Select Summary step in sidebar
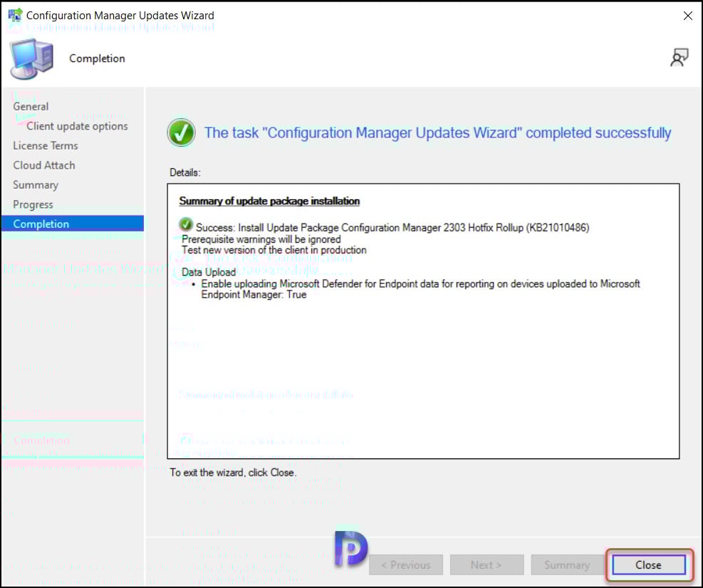This screenshot has width=703, height=588. click(x=36, y=185)
